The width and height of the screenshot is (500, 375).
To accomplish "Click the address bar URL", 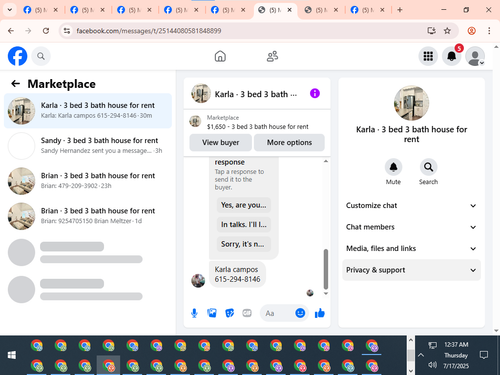I will (149, 31).
